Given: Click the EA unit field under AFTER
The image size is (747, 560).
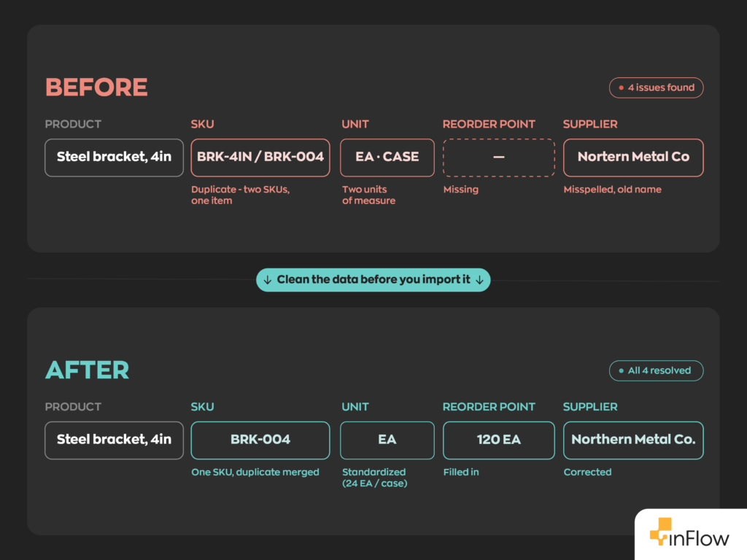Looking at the screenshot, I should 387,440.
